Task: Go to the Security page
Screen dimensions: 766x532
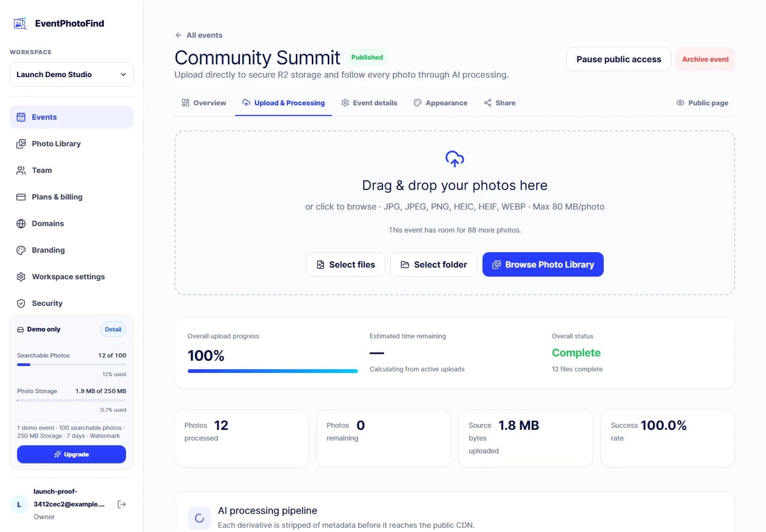Action: pyautogui.click(x=71, y=303)
